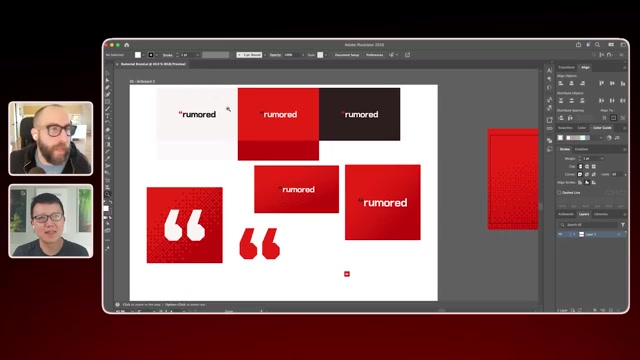Image resolution: width=640 pixels, height=360 pixels.
Task: Open the Pathfinder icon in the panel dock
Action: [549, 140]
